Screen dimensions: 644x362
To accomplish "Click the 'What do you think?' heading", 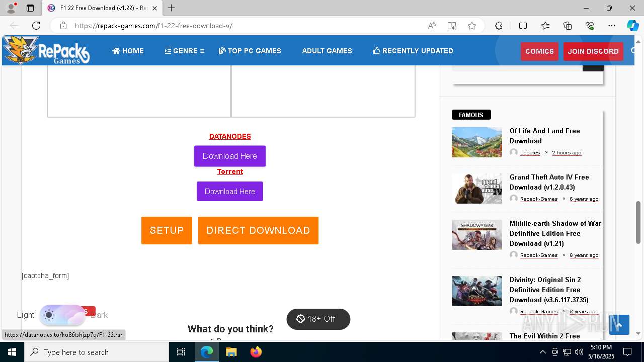I will point(230,329).
